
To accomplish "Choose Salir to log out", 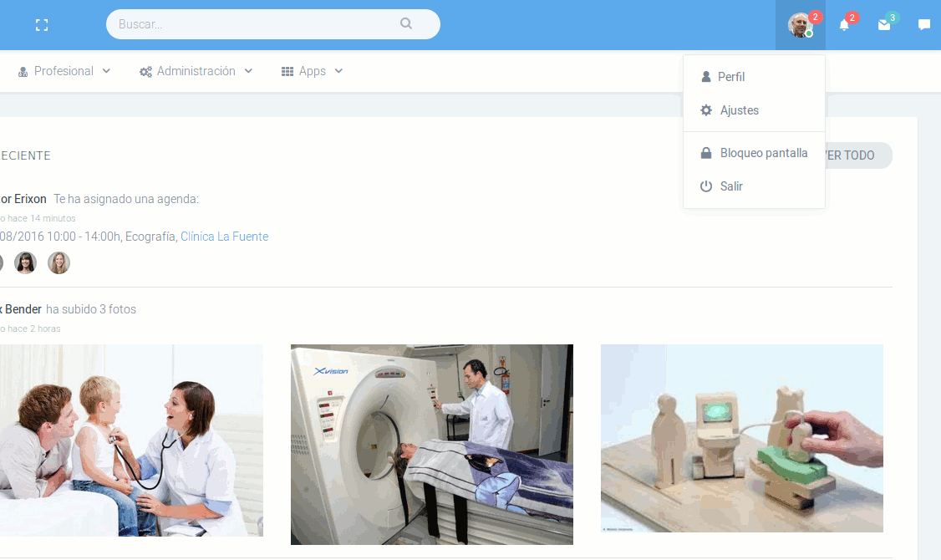I will pyautogui.click(x=731, y=186).
